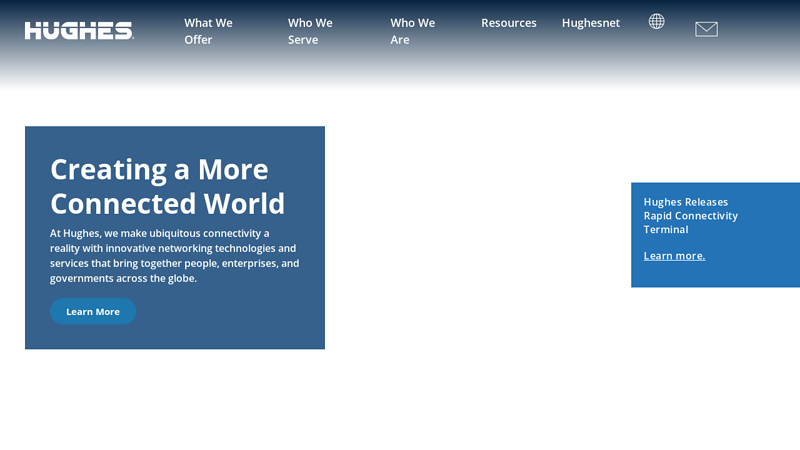Image resolution: width=800 pixels, height=450 pixels.
Task: Follow the 'Learn more.' news link
Action: [674, 255]
